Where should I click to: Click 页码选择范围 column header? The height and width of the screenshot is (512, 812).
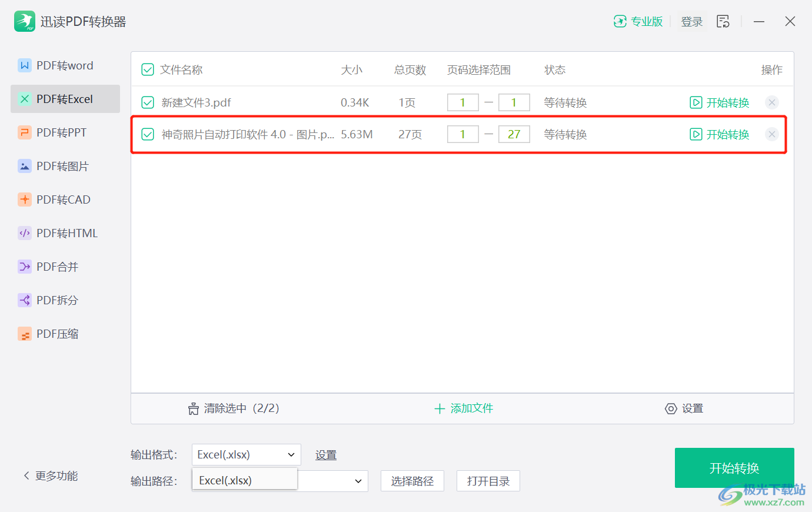pyautogui.click(x=479, y=70)
